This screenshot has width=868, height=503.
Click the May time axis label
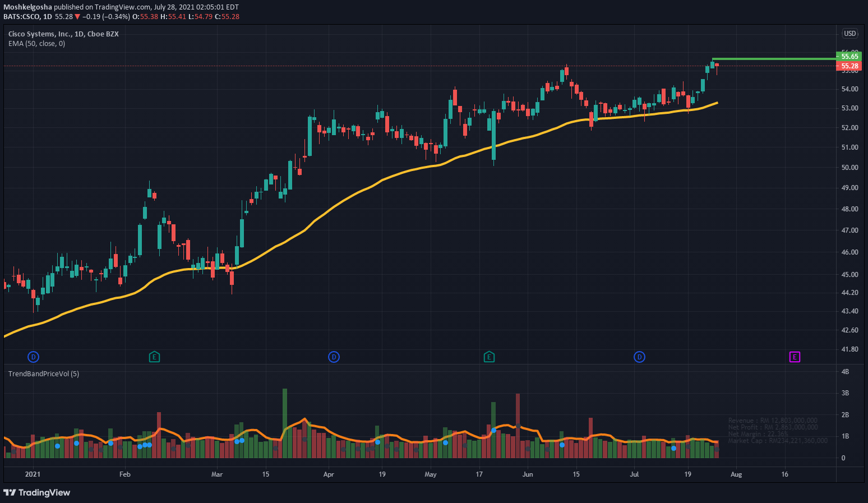tap(431, 474)
